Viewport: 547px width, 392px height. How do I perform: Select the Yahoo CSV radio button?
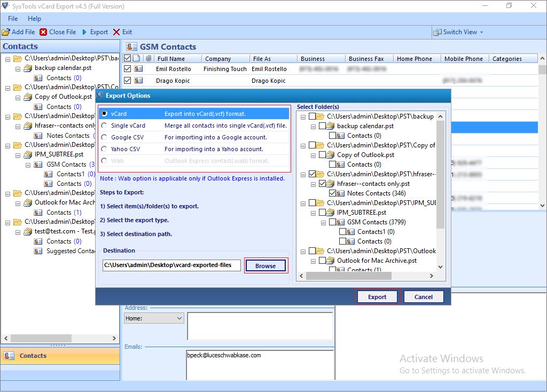click(104, 149)
